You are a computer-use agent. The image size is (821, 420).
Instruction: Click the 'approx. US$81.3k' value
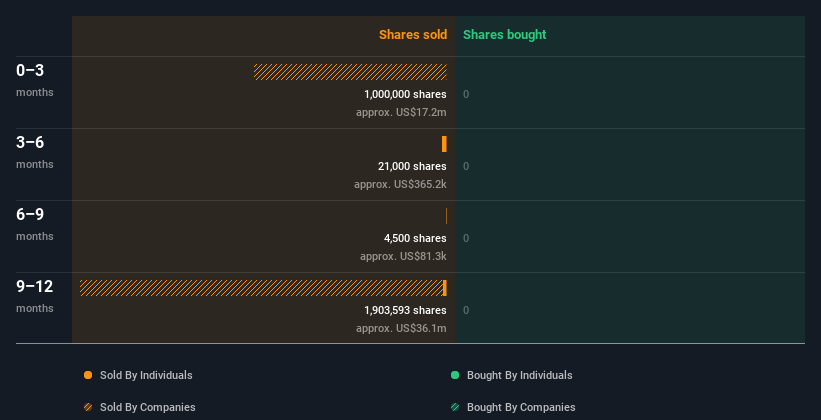[x=403, y=256]
